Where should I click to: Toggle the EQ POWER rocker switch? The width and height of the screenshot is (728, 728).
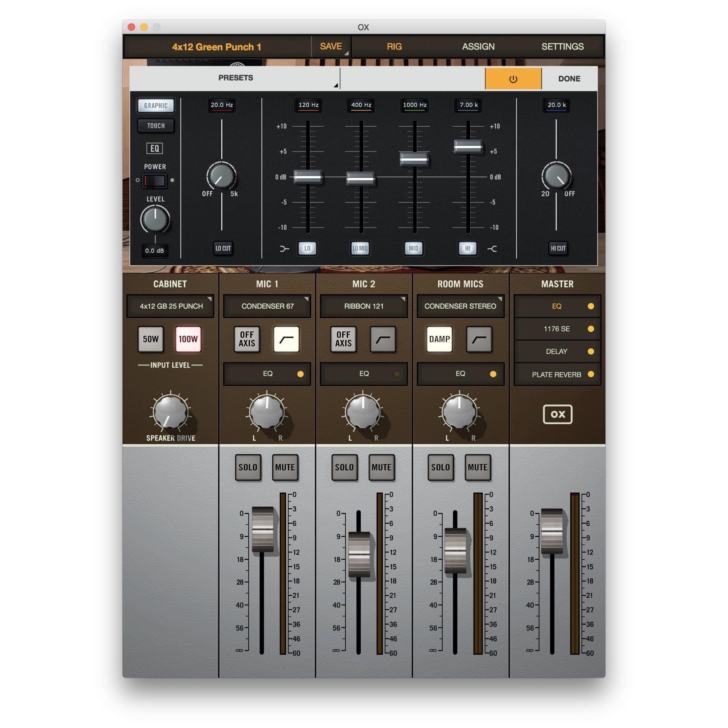click(x=155, y=181)
